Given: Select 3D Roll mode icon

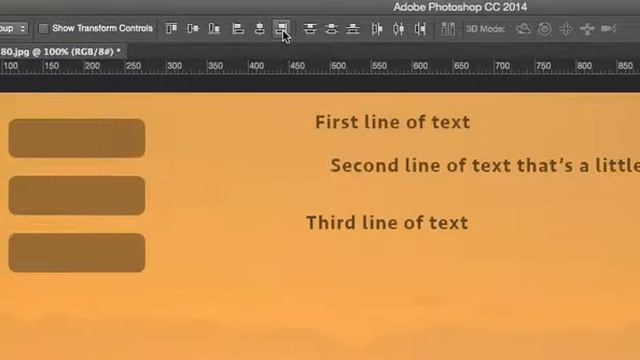Looking at the screenshot, I should click(x=544, y=29).
